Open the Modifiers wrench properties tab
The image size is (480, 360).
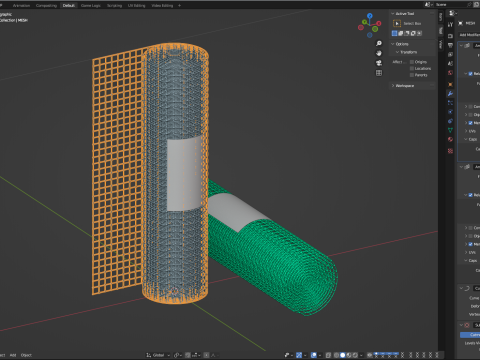(450, 94)
